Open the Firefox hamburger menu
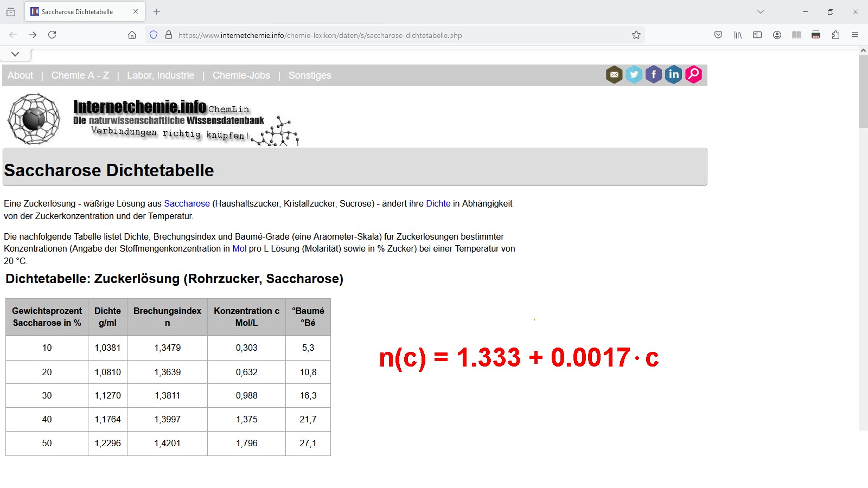Image resolution: width=868 pixels, height=488 pixels. point(855,35)
